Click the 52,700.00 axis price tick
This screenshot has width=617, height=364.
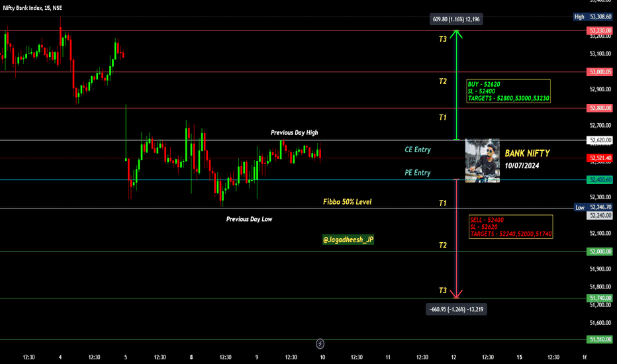[x=600, y=126]
